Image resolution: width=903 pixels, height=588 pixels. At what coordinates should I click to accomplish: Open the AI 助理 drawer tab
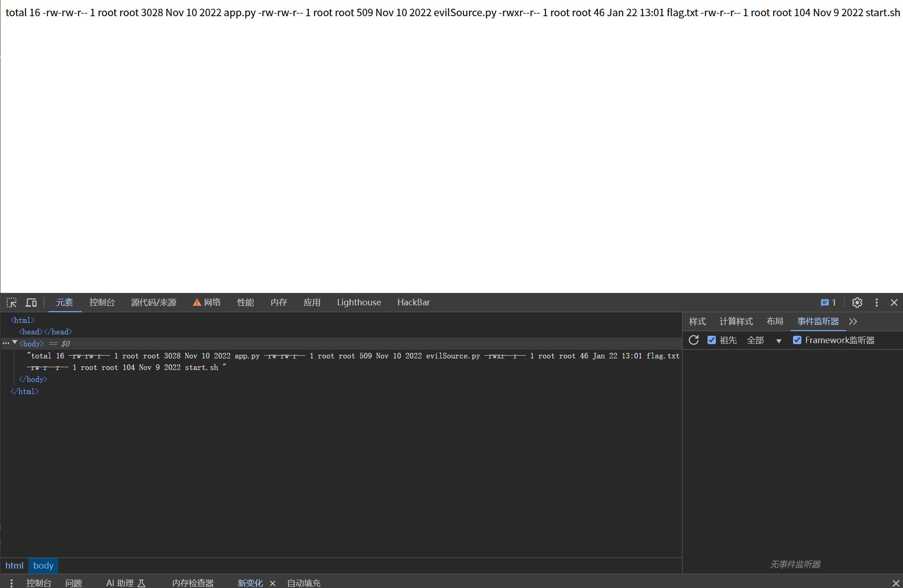(x=125, y=583)
